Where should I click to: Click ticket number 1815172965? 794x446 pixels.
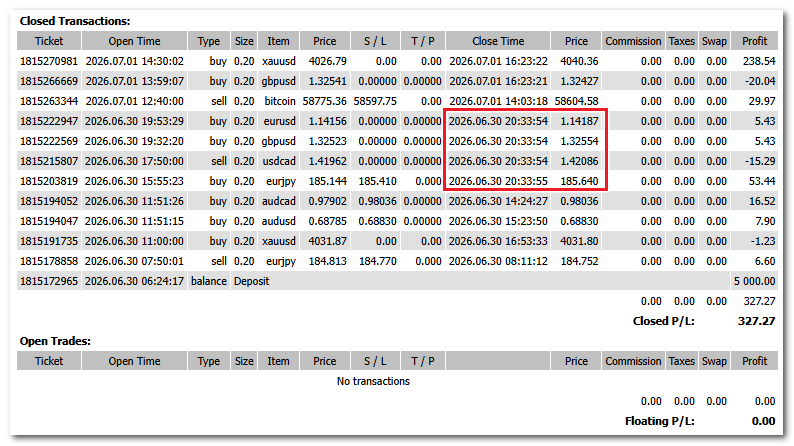tap(49, 281)
